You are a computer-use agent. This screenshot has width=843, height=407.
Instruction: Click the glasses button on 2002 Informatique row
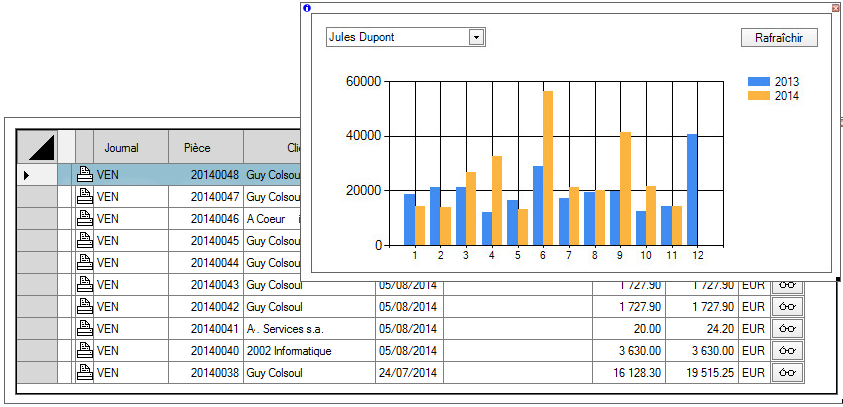(x=787, y=350)
